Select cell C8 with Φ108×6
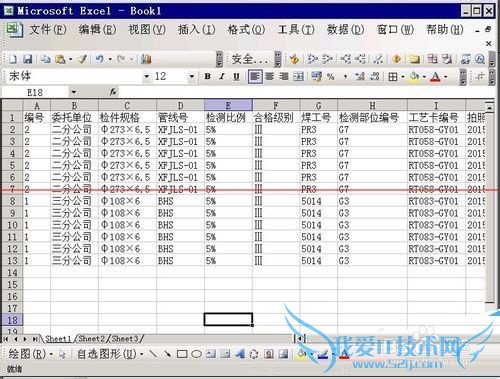 click(127, 201)
